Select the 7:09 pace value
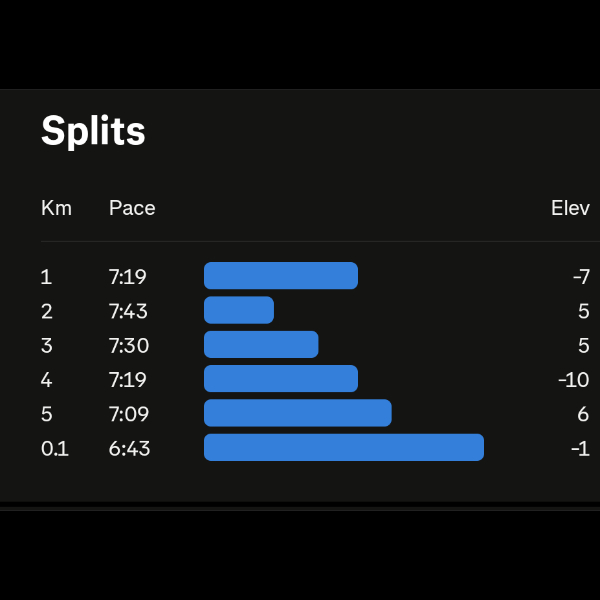 [128, 414]
